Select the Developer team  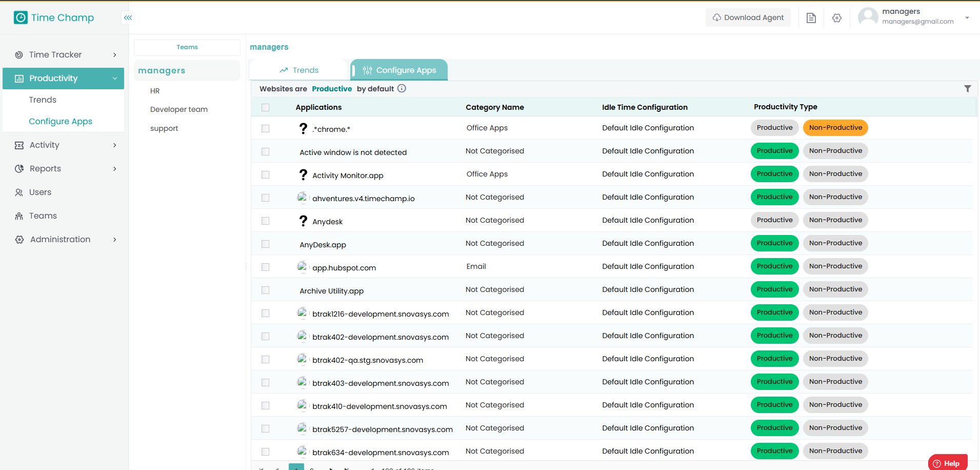(x=179, y=109)
